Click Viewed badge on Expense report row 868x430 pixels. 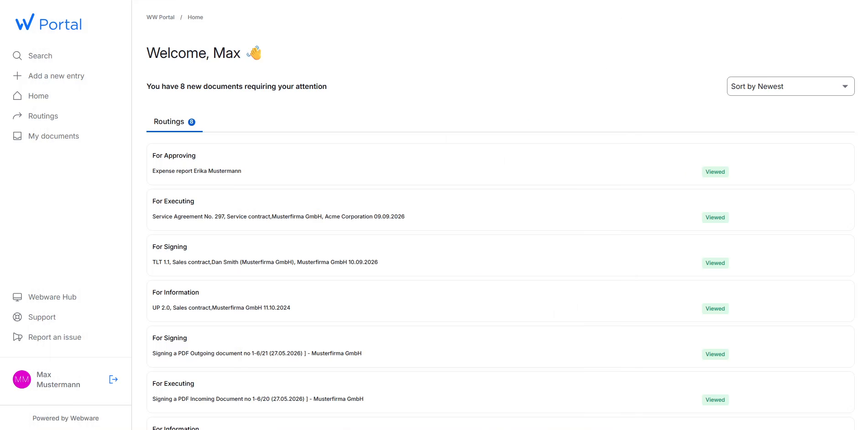[x=715, y=172]
